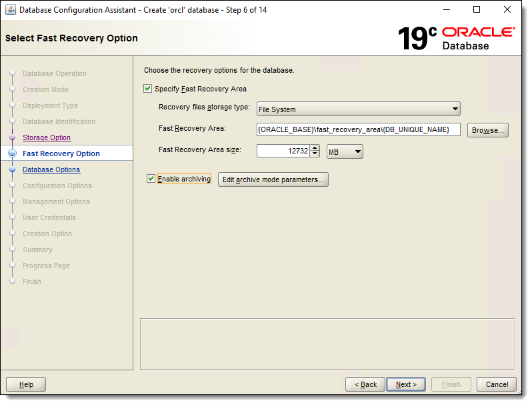Click the Storage Option step bullet icon
The width and height of the screenshot is (532, 405).
click(x=13, y=137)
